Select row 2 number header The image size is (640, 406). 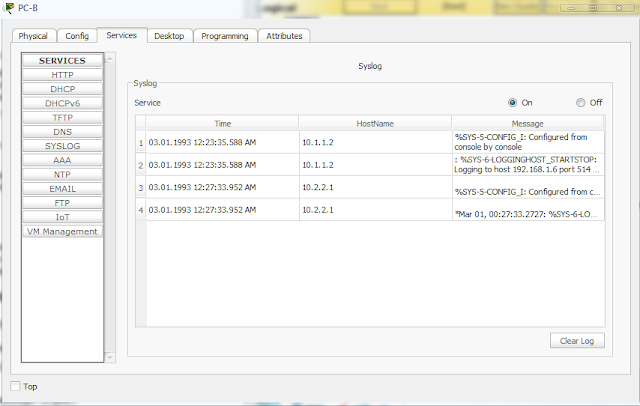141,165
